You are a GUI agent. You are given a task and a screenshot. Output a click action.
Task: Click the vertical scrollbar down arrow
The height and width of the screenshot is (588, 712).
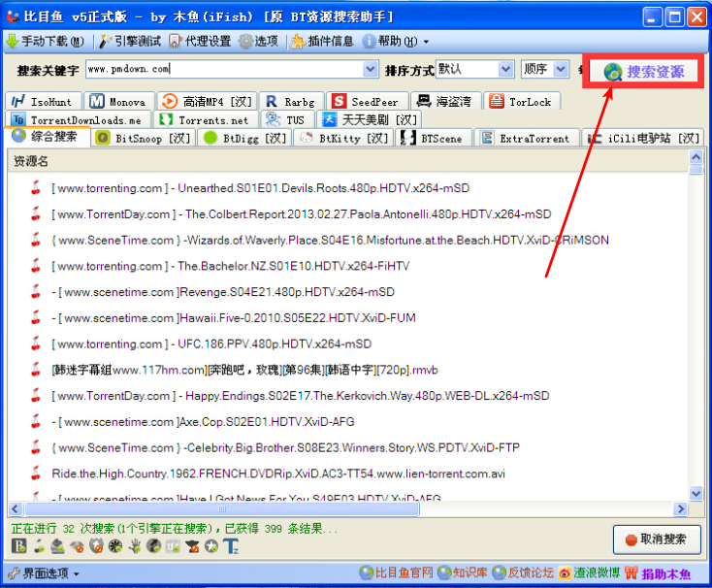click(x=696, y=493)
